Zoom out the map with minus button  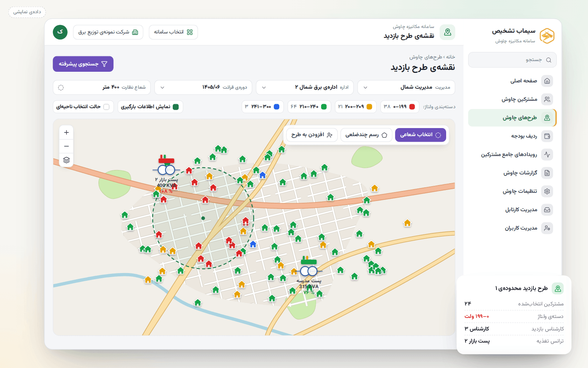tap(67, 146)
